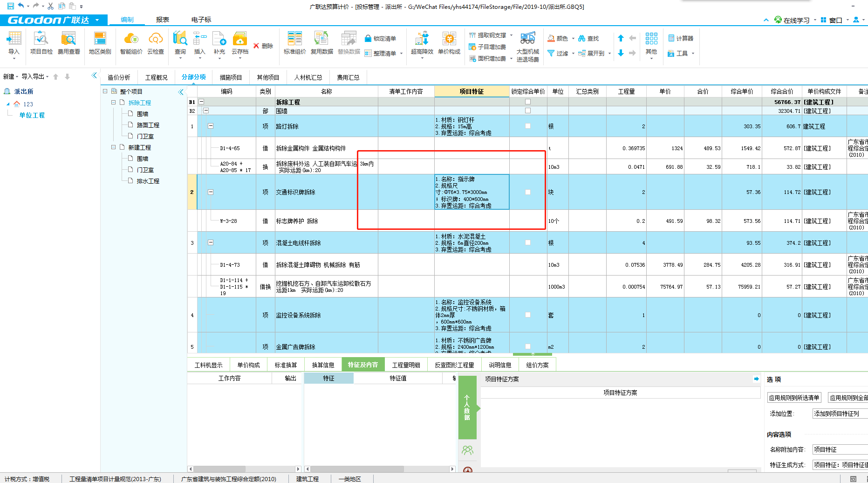This screenshot has height=483, width=868.
Task: Select the 路面工程 tree item
Action: pyautogui.click(x=148, y=125)
